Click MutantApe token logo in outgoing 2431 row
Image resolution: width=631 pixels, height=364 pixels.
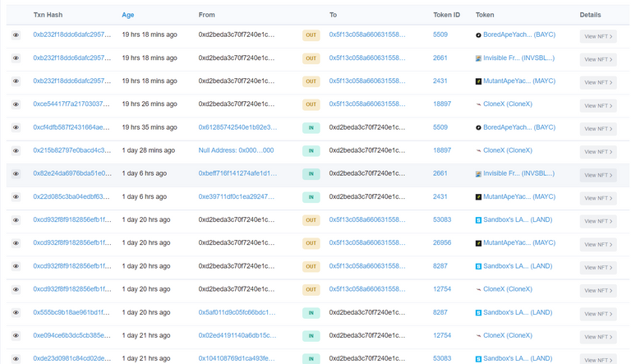[478, 81]
